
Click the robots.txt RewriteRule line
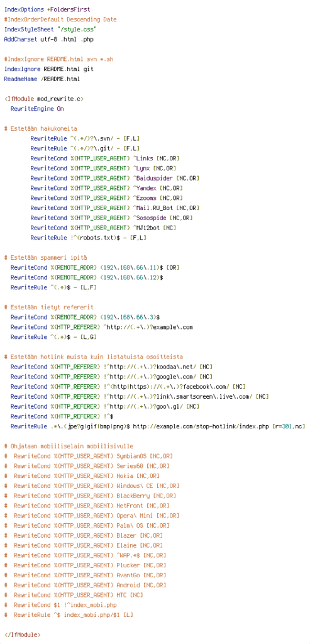tap(88, 238)
